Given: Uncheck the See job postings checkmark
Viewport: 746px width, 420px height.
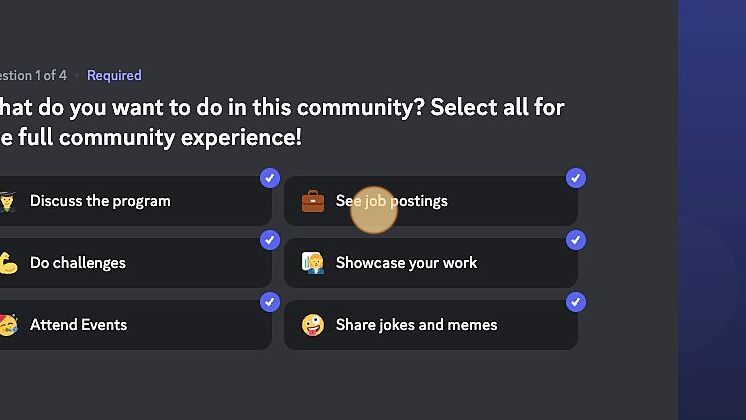Looking at the screenshot, I should pos(576,178).
